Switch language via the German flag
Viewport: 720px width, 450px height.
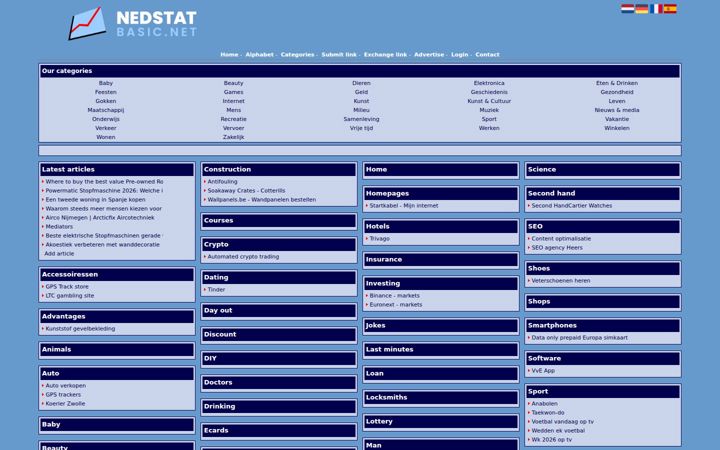pyautogui.click(x=641, y=9)
